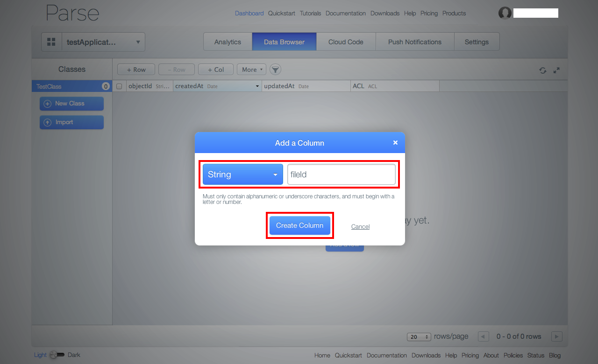Image resolution: width=598 pixels, height=364 pixels.
Task: Open footer Downloads link
Action: tap(426, 355)
